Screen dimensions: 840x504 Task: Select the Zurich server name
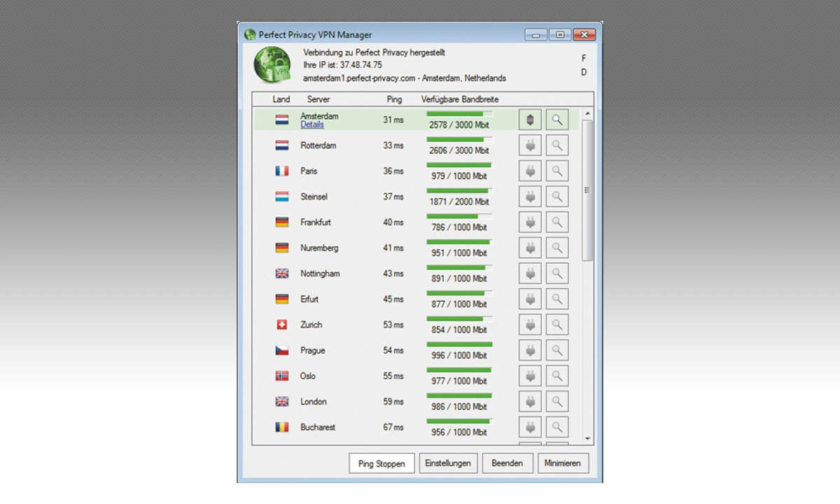pos(311,325)
